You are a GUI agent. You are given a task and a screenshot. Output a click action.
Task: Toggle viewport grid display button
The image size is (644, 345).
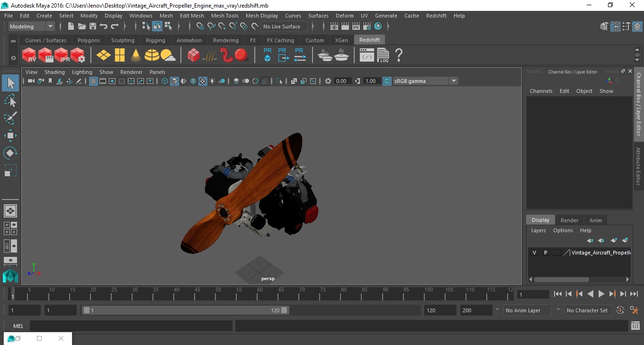(93, 81)
